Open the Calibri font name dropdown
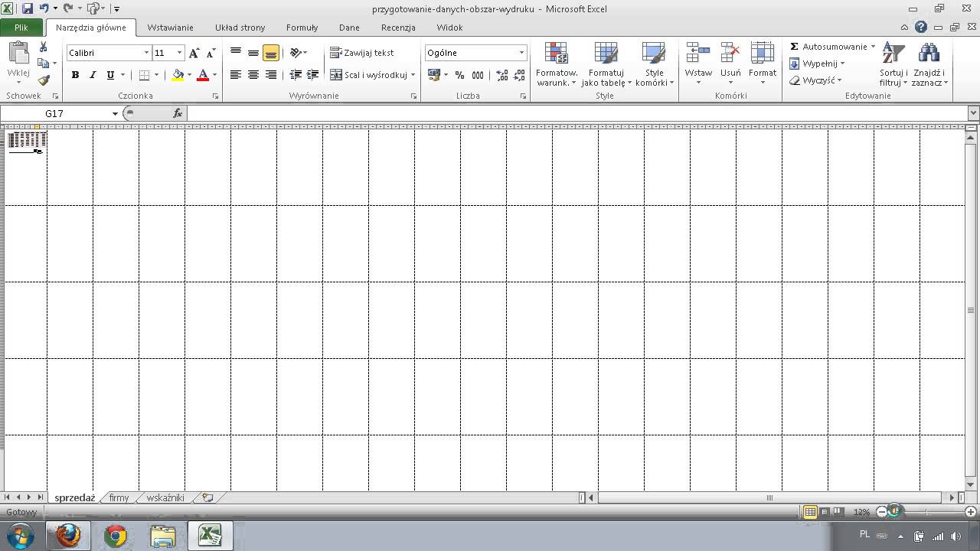 146,53
